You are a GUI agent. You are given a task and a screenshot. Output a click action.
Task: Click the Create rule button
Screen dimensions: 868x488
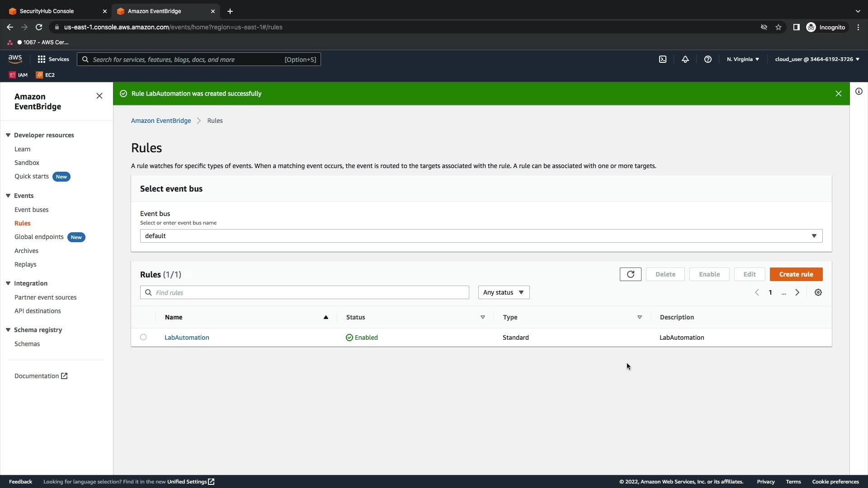(x=796, y=274)
